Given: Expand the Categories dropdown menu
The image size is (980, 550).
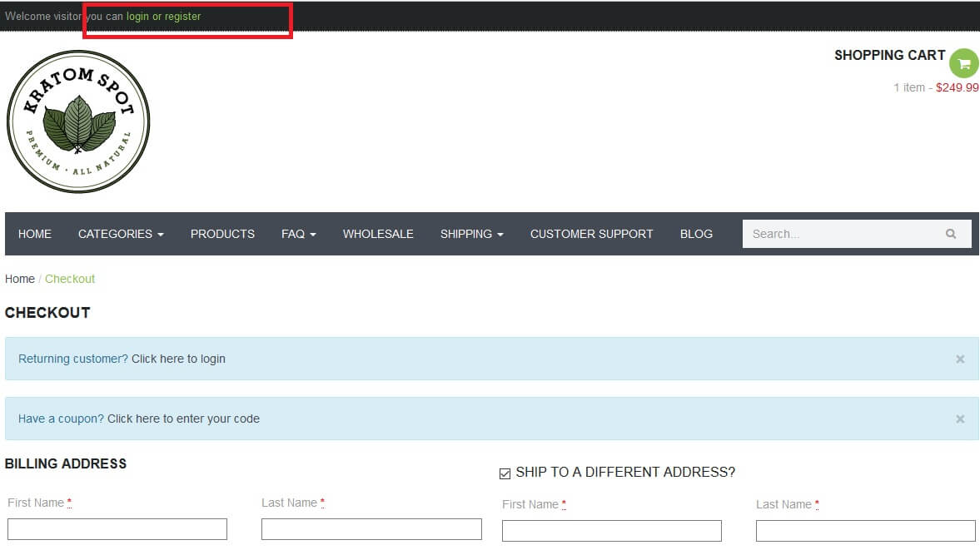Looking at the screenshot, I should [121, 234].
